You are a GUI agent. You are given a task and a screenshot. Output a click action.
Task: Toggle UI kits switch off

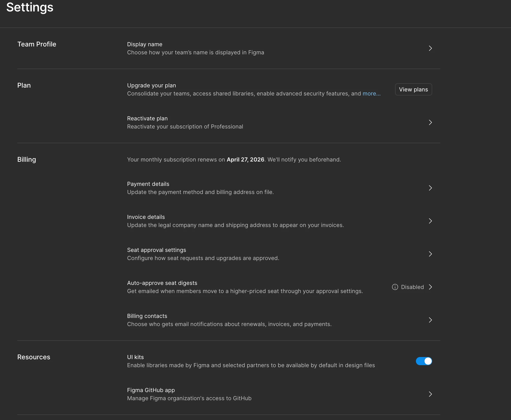coord(424,361)
